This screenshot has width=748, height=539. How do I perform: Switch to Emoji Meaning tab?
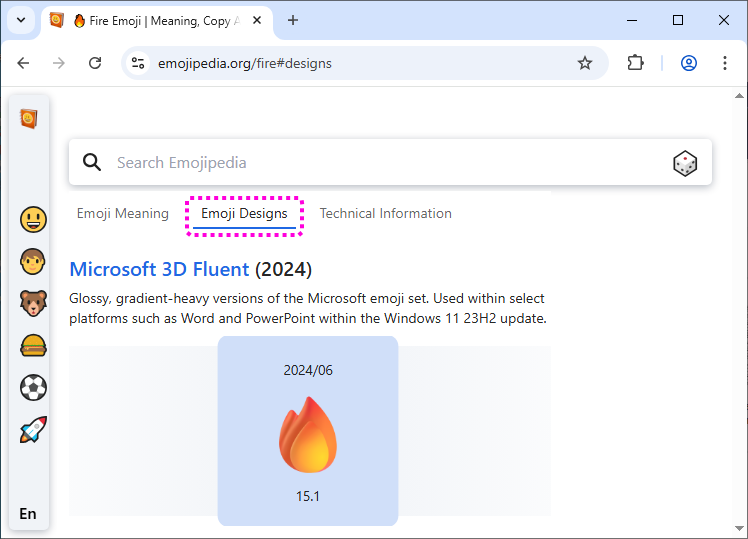pyautogui.click(x=123, y=214)
